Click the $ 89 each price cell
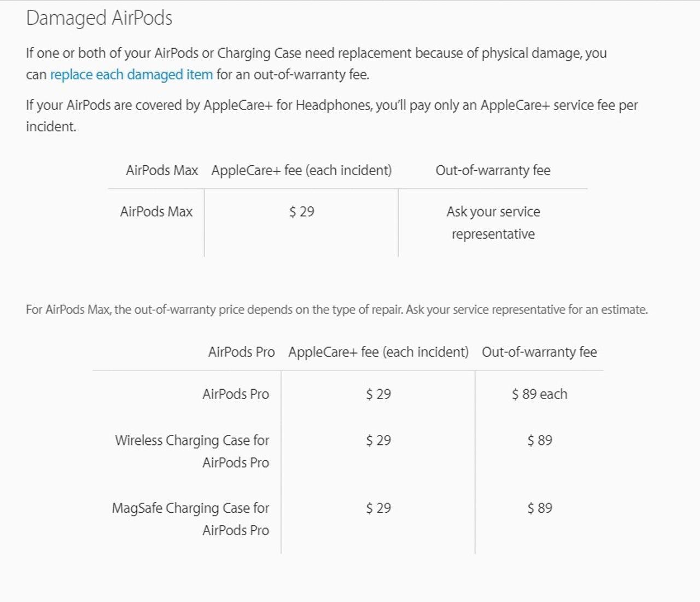The height and width of the screenshot is (602, 700). pos(539,394)
